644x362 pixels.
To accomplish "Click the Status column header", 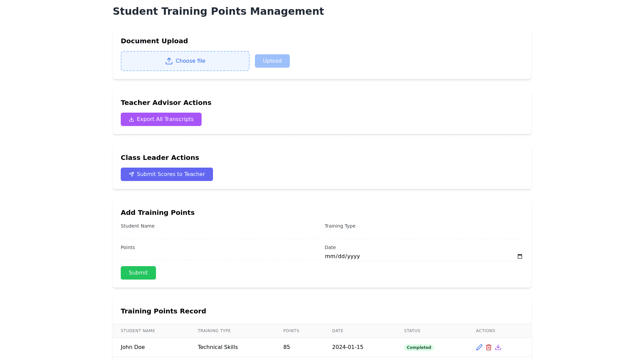I will (412, 331).
